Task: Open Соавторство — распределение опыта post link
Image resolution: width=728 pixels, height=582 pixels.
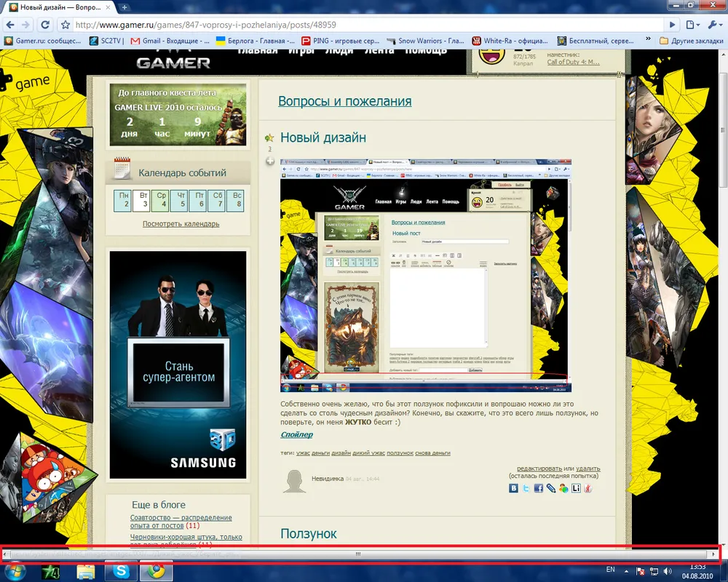Action: pyautogui.click(x=181, y=521)
